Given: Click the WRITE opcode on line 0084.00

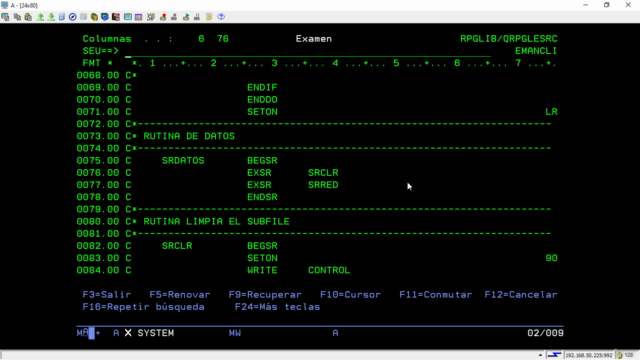Looking at the screenshot, I should point(262,270).
